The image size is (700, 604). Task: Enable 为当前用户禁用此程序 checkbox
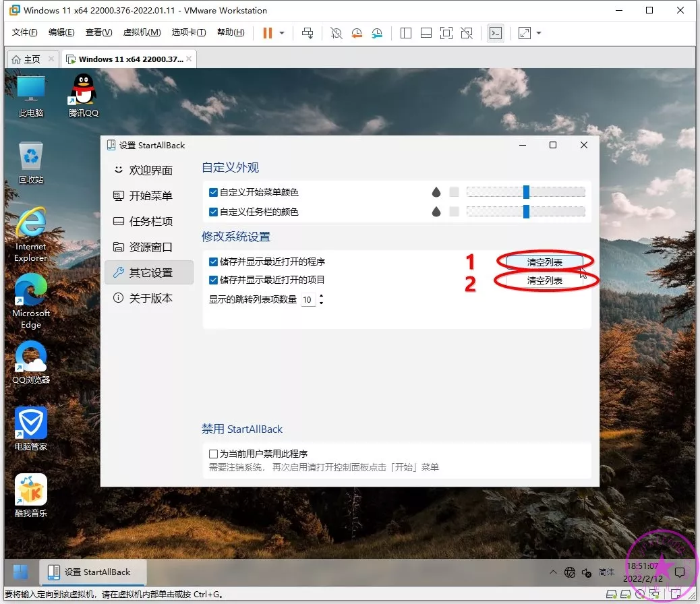[x=214, y=454]
